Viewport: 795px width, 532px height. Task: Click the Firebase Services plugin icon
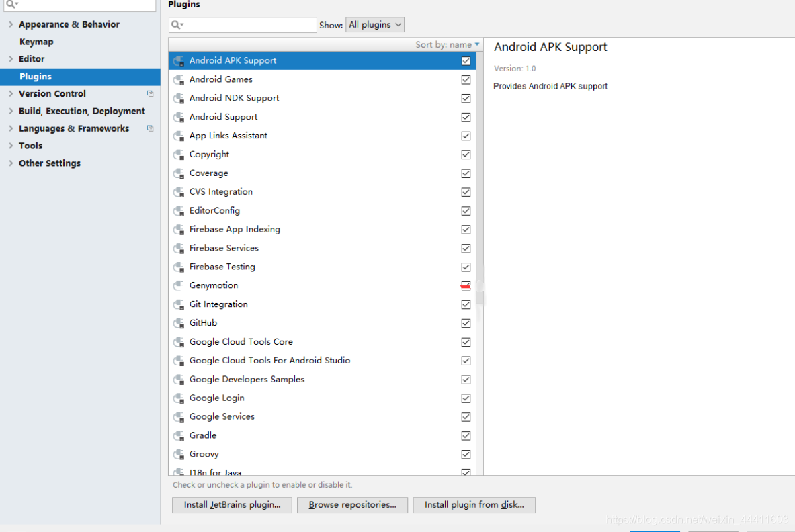[179, 249]
